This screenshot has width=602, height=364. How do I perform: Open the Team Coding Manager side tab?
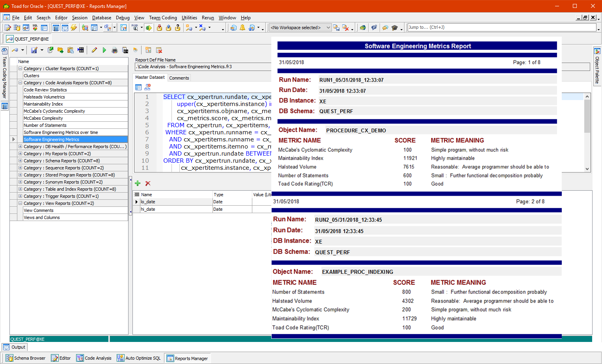(x=5, y=74)
